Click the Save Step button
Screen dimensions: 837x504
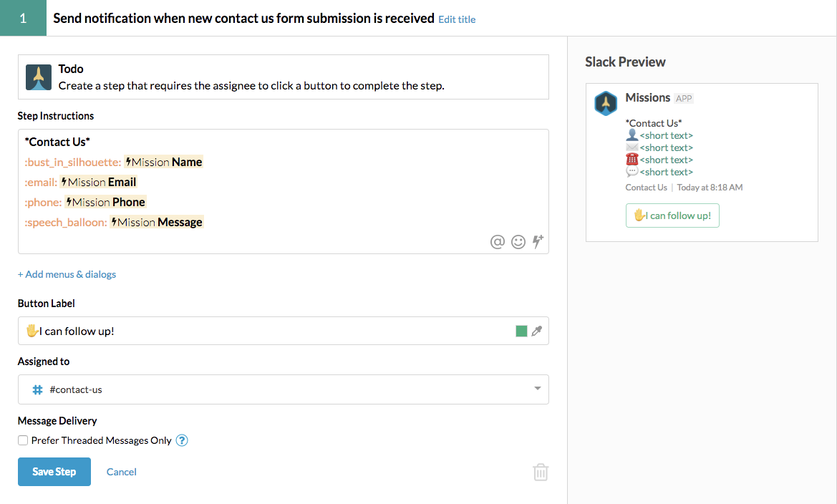(x=54, y=472)
